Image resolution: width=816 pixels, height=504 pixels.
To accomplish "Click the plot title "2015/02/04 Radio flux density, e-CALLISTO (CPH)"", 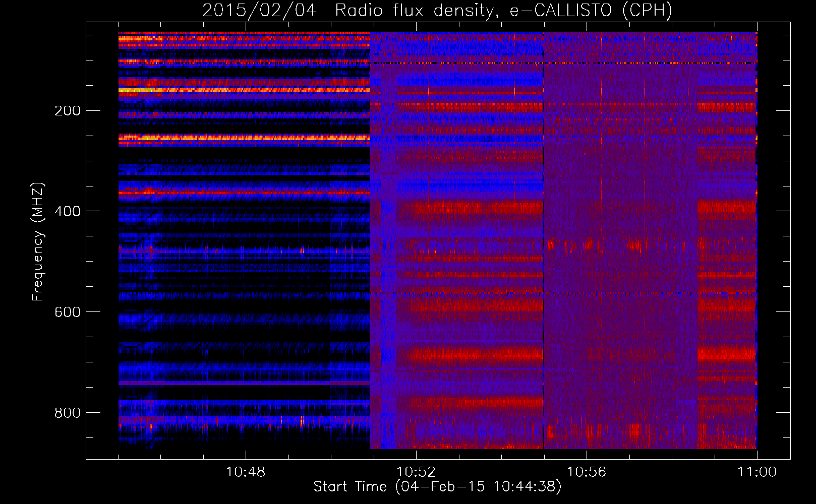I will [437, 11].
